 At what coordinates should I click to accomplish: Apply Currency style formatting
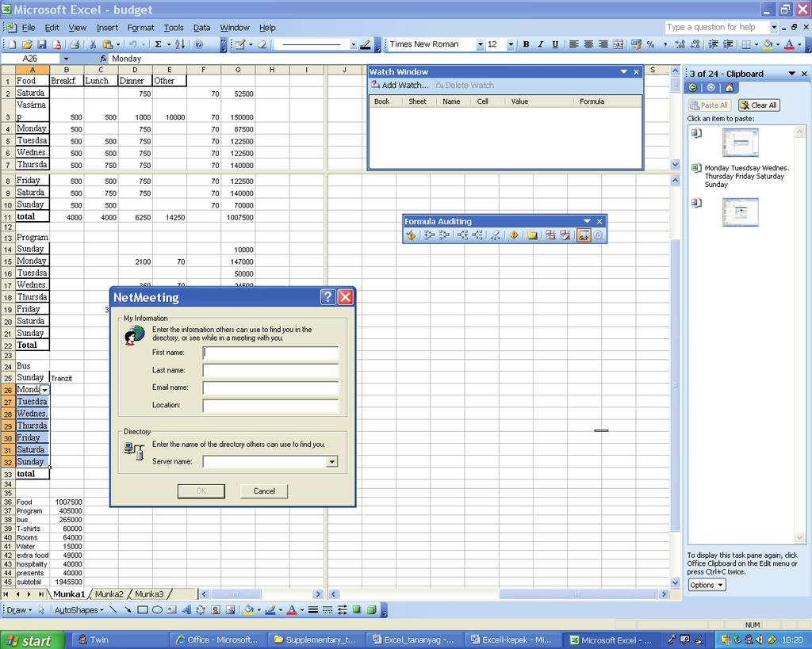pyautogui.click(x=636, y=44)
